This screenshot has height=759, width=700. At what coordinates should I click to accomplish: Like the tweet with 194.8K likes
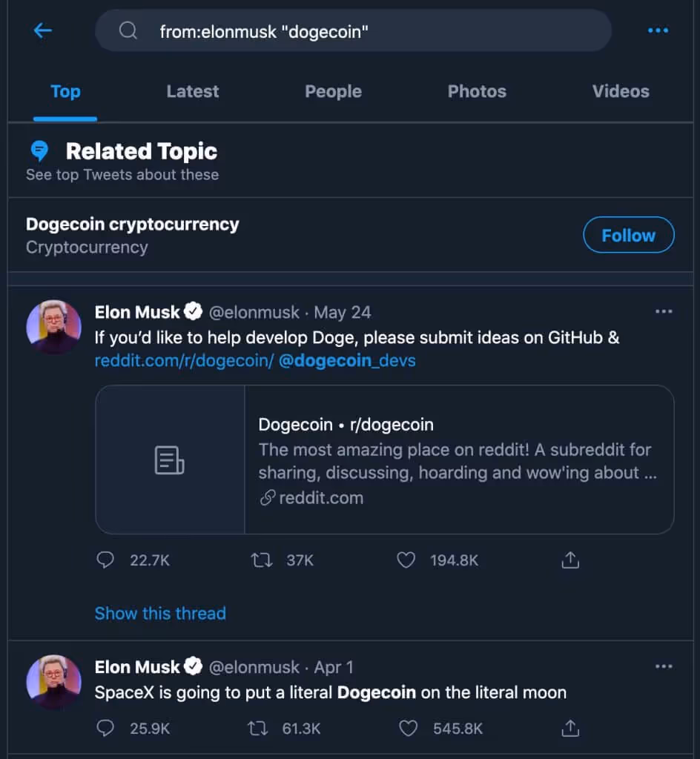(x=406, y=560)
